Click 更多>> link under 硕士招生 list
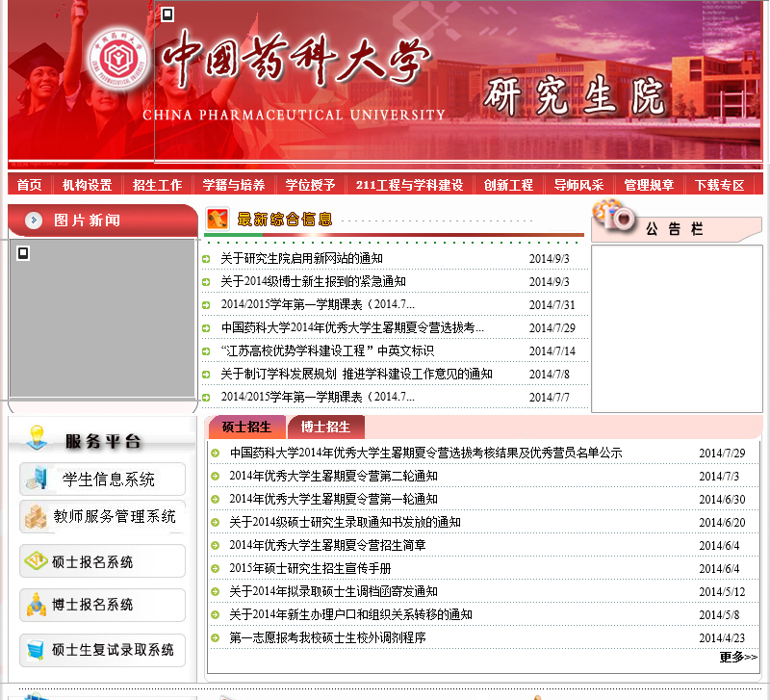770x700 pixels. point(738,657)
